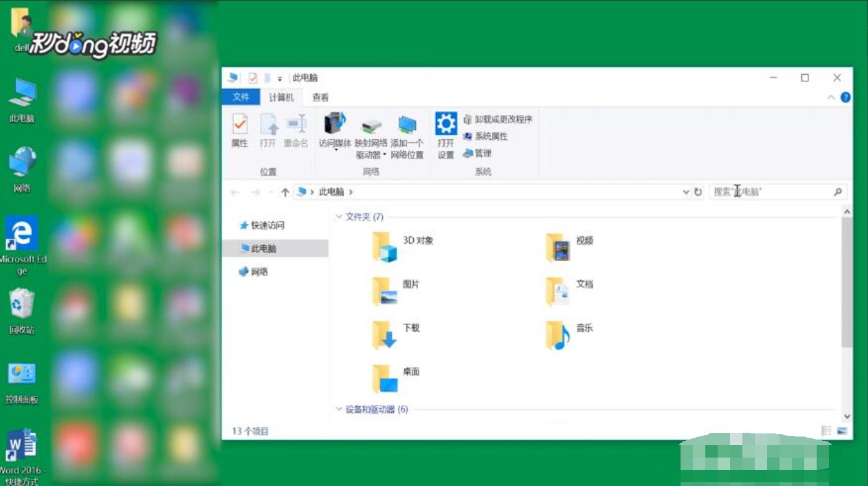This screenshot has height=486, width=868.
Task: Select the 音乐 (Music) folder
Action: [569, 335]
